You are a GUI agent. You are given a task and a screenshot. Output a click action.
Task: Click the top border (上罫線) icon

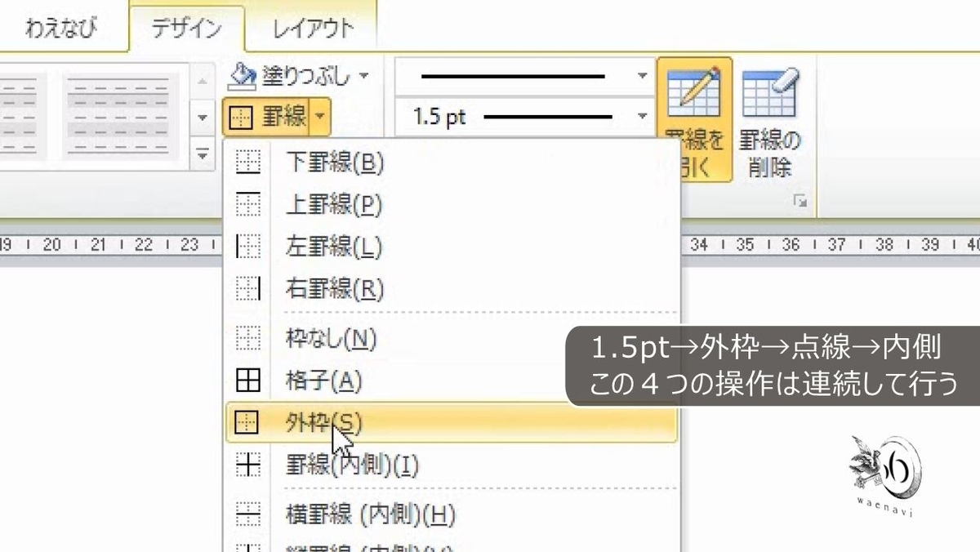[x=247, y=204]
